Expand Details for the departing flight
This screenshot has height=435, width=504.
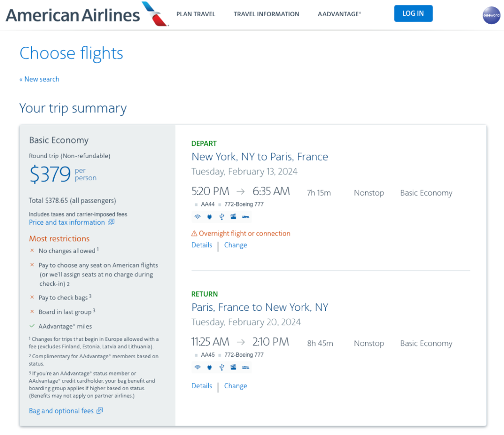coord(202,245)
